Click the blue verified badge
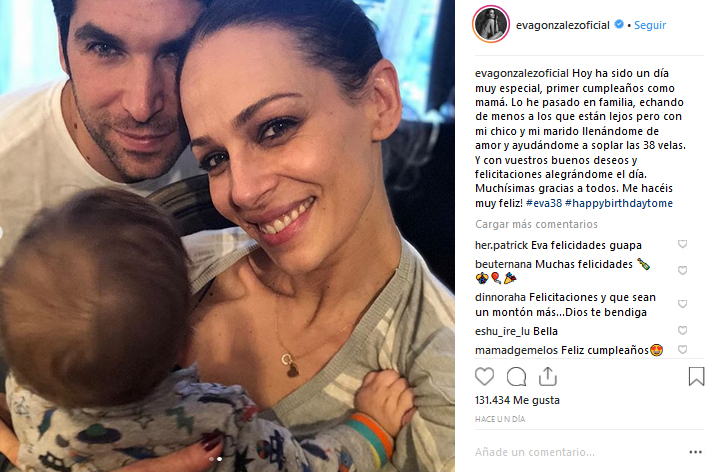 (619, 24)
